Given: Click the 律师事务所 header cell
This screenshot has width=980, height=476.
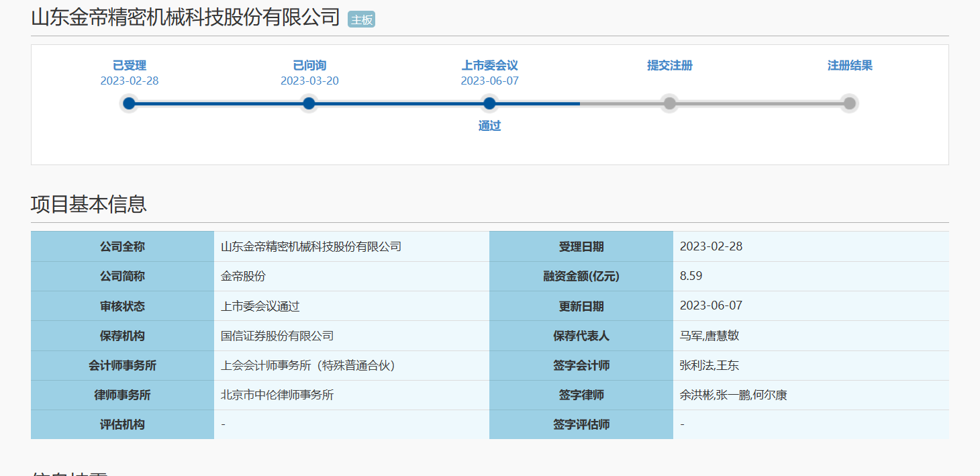Looking at the screenshot, I should (122, 395).
